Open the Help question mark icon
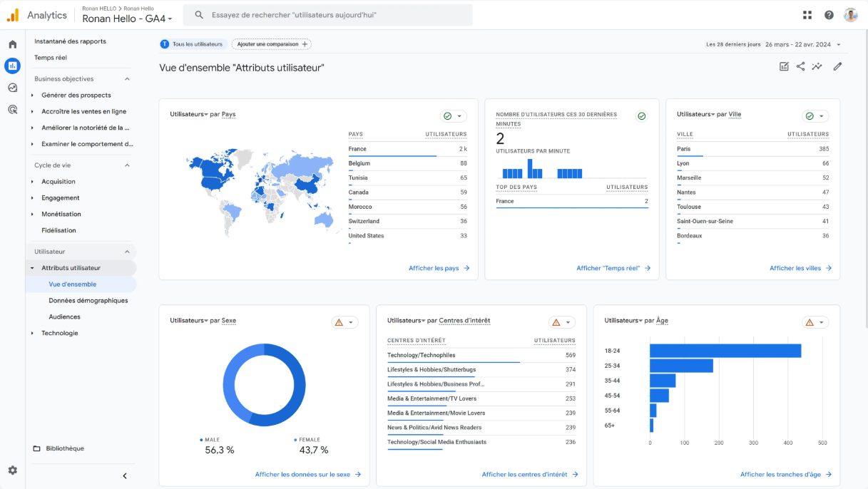 (x=829, y=15)
